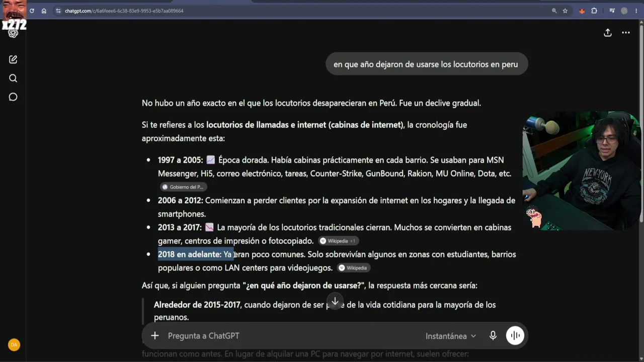Open the Wikipedia citation after videojuegos

354,268
